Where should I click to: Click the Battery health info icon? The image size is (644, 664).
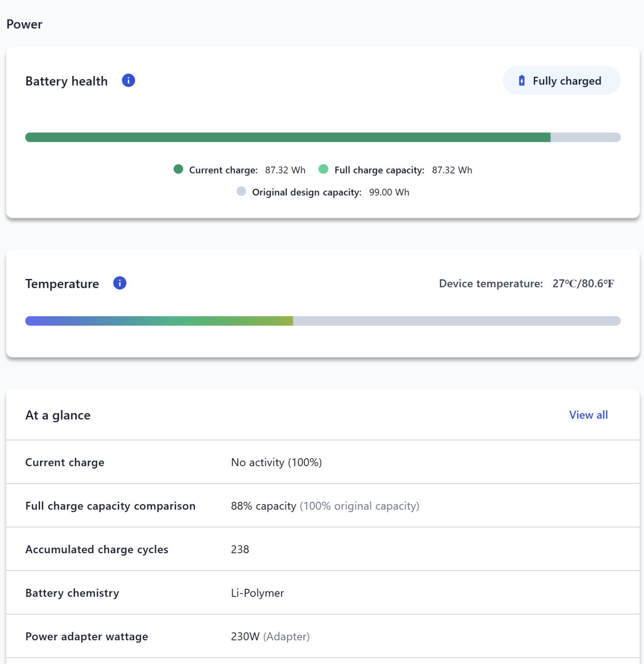(128, 81)
